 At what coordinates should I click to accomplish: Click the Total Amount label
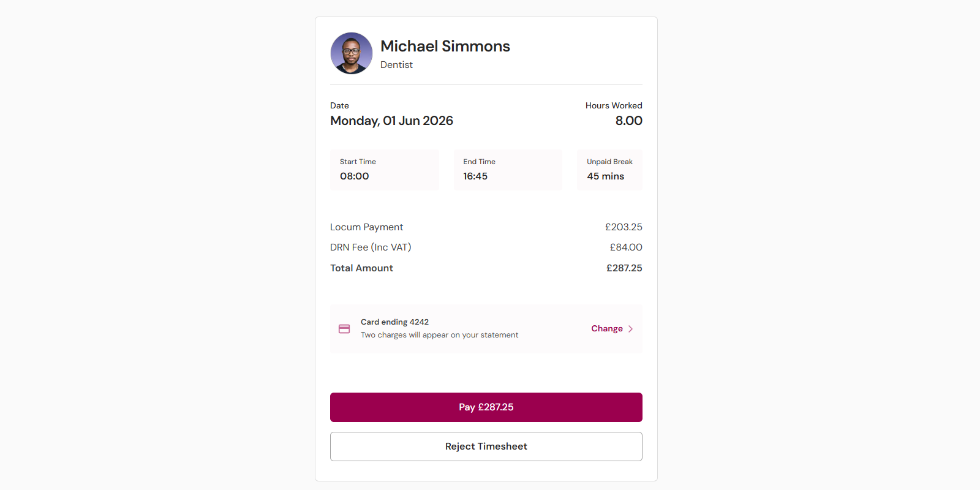pos(361,268)
